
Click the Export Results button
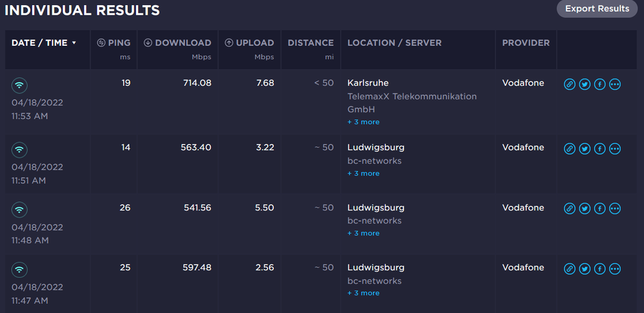tap(597, 9)
